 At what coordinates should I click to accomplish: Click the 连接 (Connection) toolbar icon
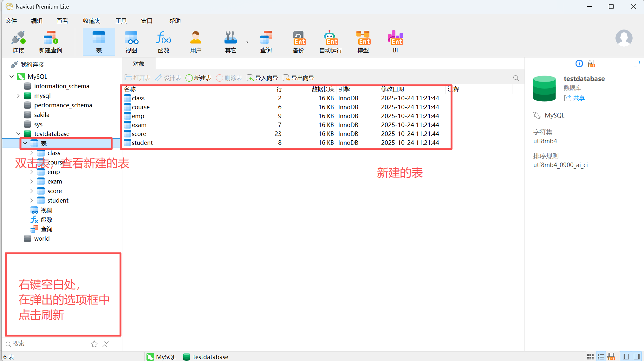click(18, 42)
